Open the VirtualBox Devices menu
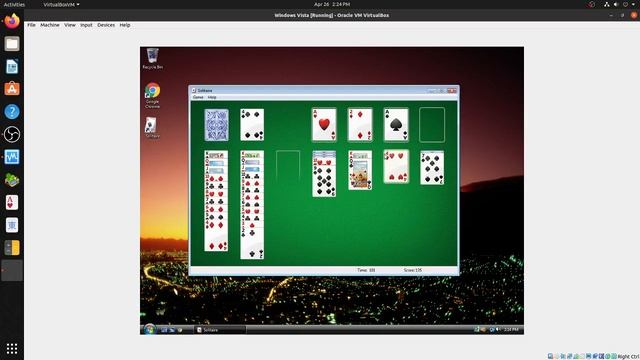 pyautogui.click(x=106, y=25)
